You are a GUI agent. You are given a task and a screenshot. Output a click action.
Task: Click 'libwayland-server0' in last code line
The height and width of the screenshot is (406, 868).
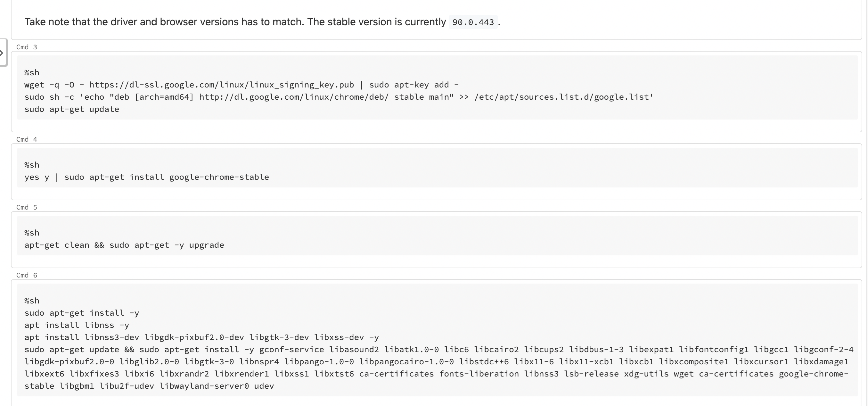tap(204, 386)
